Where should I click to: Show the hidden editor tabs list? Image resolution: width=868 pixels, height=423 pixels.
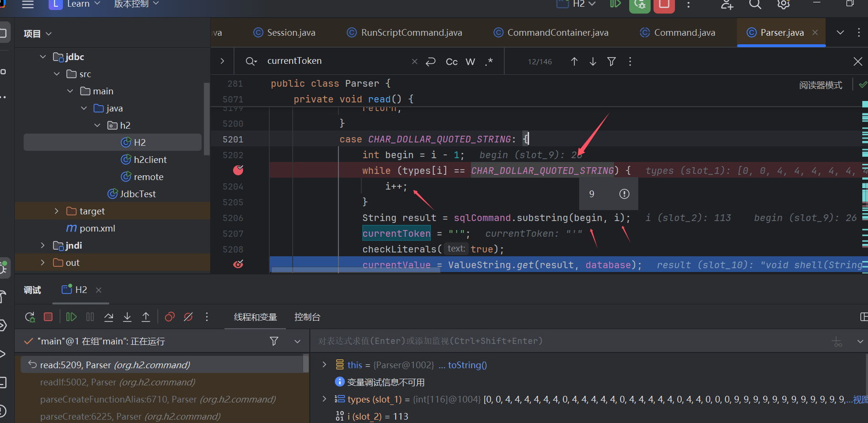(840, 32)
